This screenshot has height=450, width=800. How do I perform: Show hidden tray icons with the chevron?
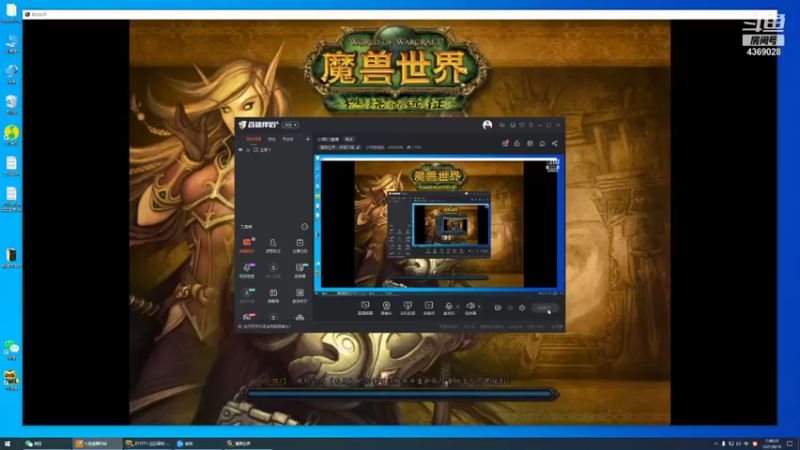pos(716,444)
